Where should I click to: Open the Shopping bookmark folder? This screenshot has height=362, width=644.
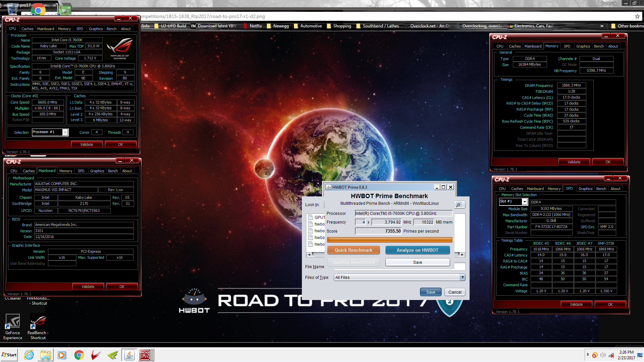(x=339, y=26)
